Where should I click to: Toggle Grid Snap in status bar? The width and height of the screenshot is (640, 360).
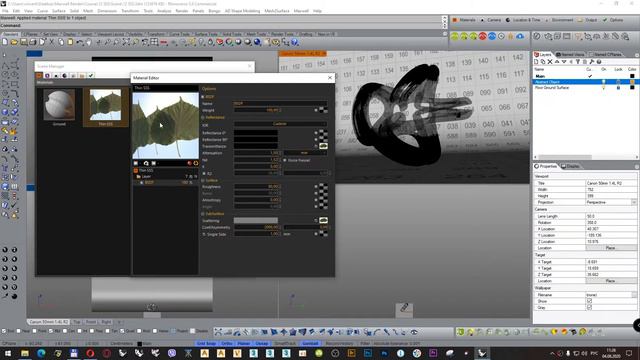pos(206,344)
